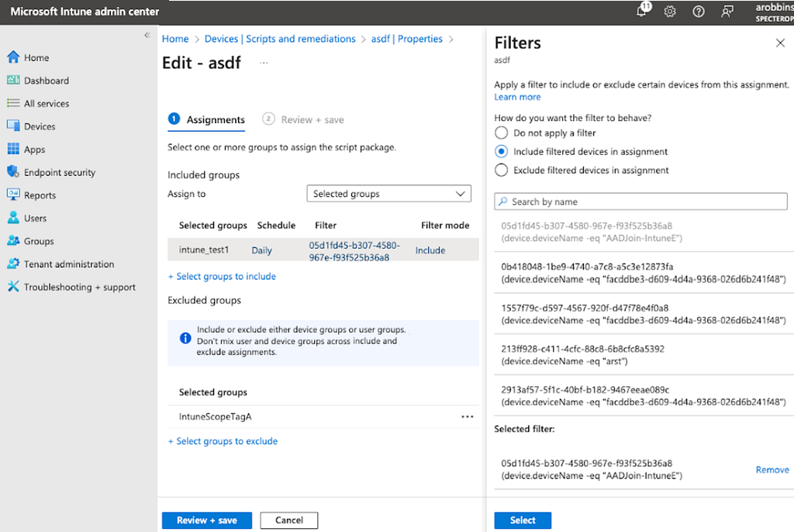Click the Dashboard icon in the sidebar
Screen dimensions: 794x532
(x=13, y=80)
